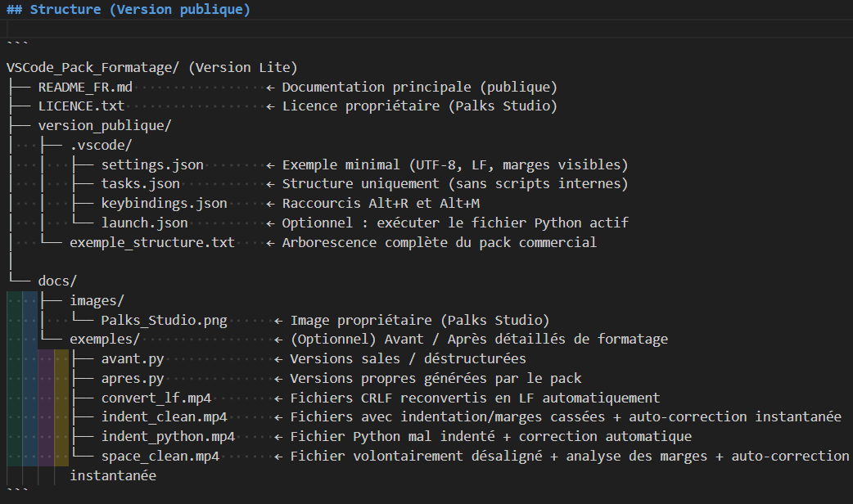Click the indent_python.mp4 entry
Viewport: 853px width, 504px height.
pos(168,436)
